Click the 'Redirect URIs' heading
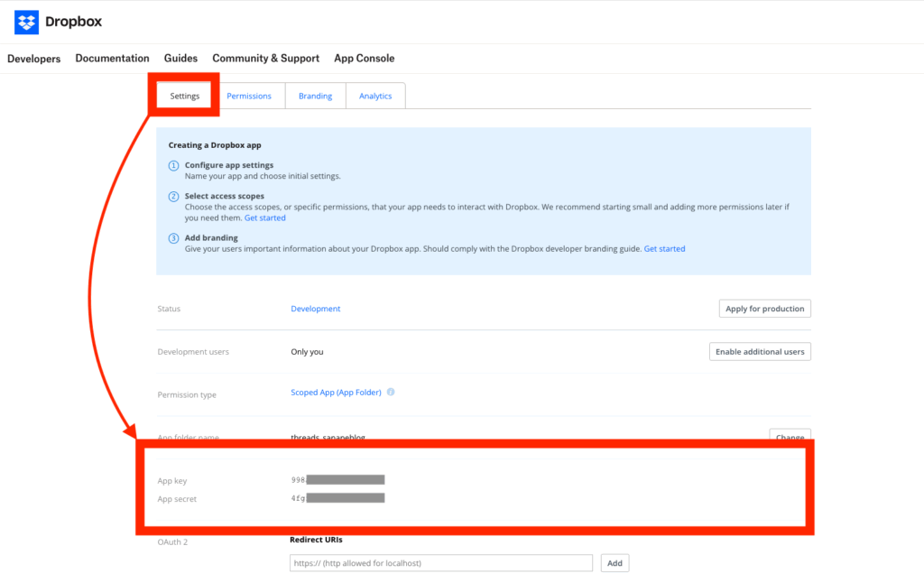Screen dimensions: 924x583 (316, 540)
